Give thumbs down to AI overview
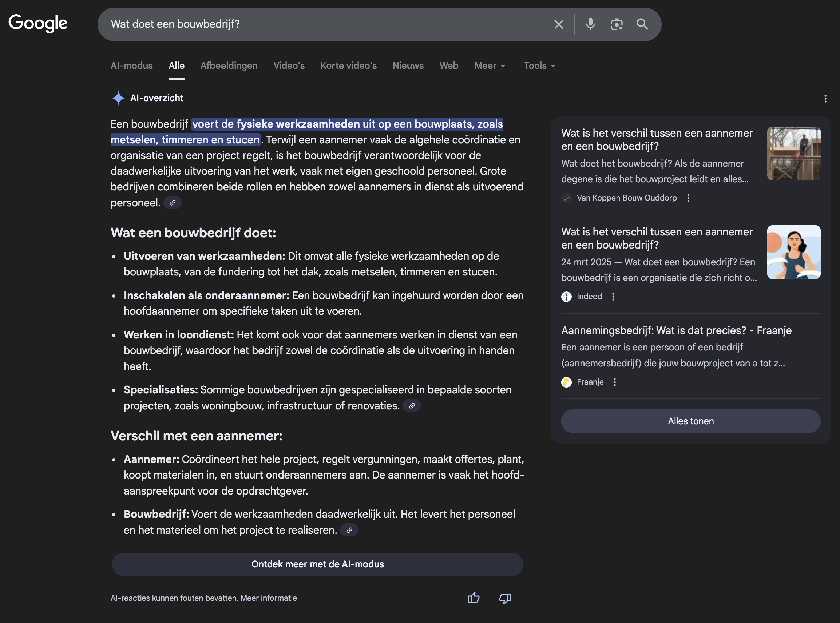 505,598
